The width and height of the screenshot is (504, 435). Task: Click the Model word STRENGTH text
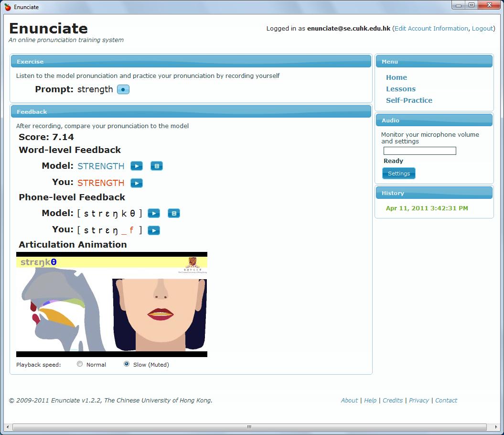point(101,166)
